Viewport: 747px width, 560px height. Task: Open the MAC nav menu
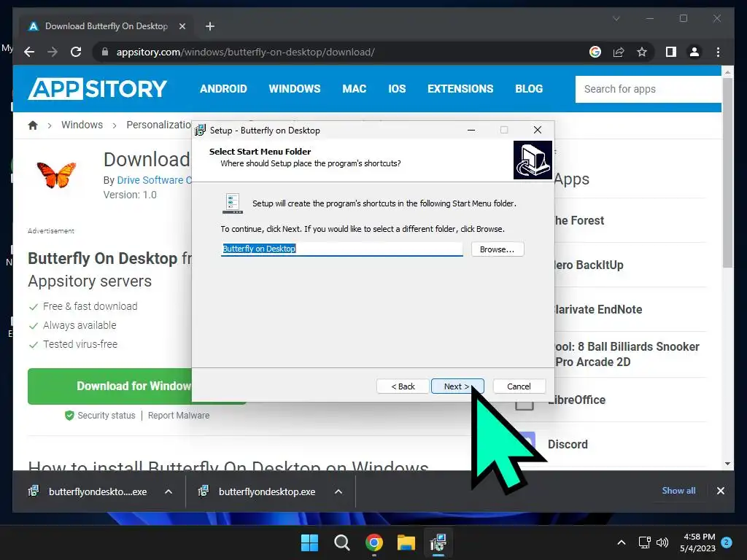[354, 88]
